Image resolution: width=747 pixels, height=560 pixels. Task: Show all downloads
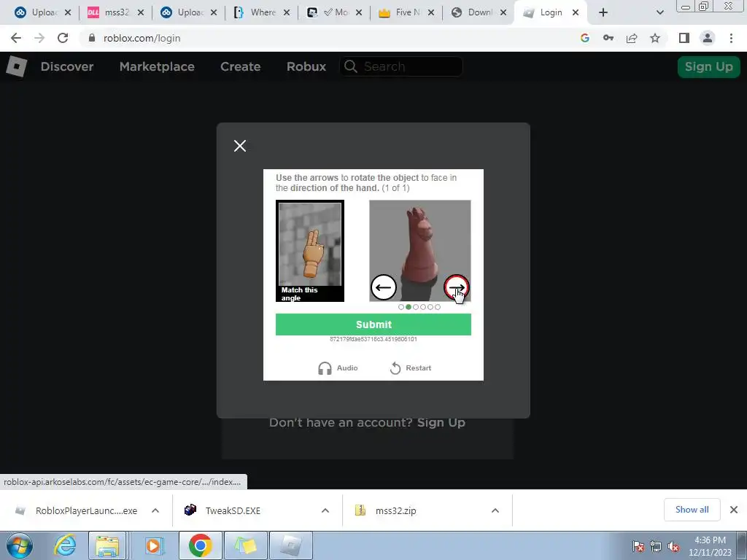(692, 510)
